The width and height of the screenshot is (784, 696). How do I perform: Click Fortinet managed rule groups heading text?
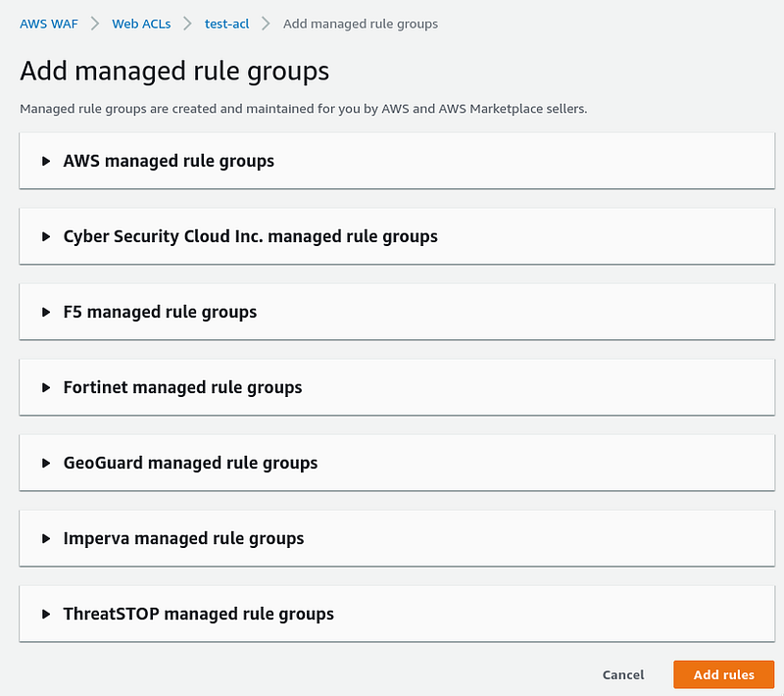[182, 387]
